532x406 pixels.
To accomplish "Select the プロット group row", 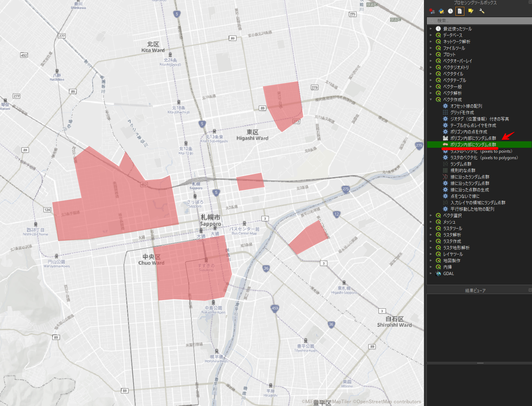I will pos(479,54).
